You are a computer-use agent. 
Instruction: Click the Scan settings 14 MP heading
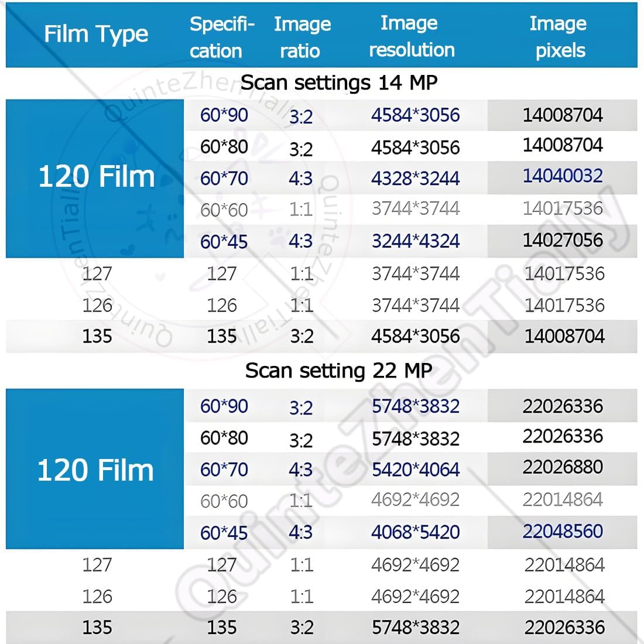pyautogui.click(x=339, y=83)
